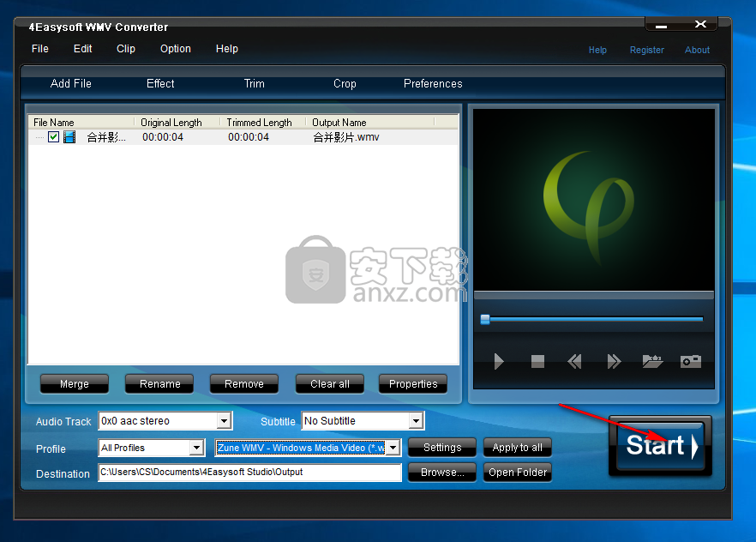Open the Option menu
756x542 pixels.
click(176, 49)
